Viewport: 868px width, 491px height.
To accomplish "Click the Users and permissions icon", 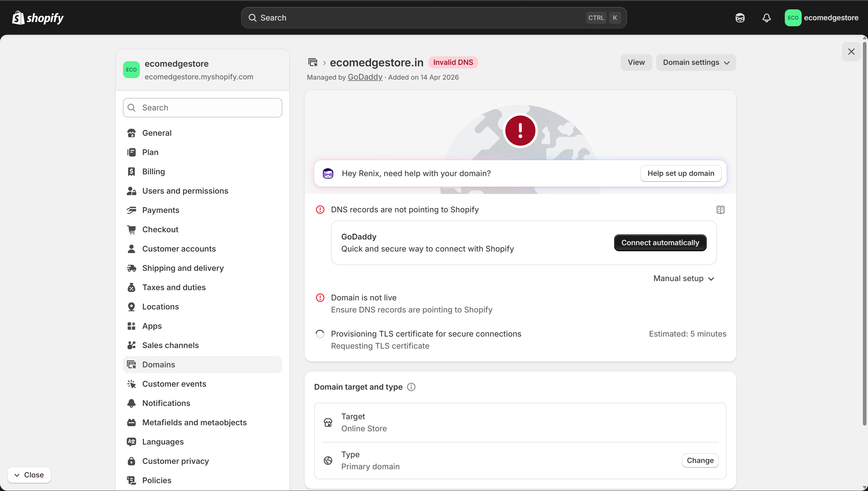I will pos(131,191).
